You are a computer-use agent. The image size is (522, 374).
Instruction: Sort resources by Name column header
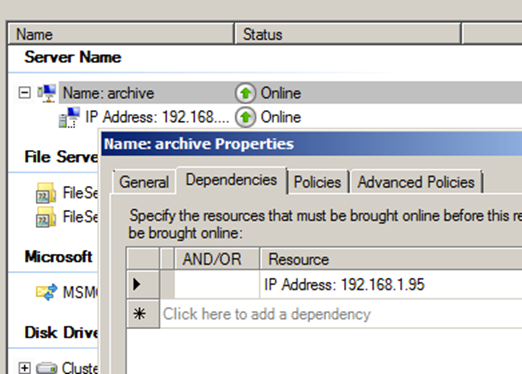click(121, 34)
